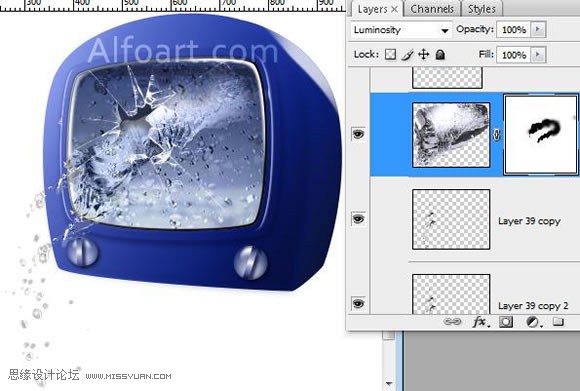580x391 pixels.
Task: Hide the Layer 39 copy 2 layer
Action: [358, 304]
